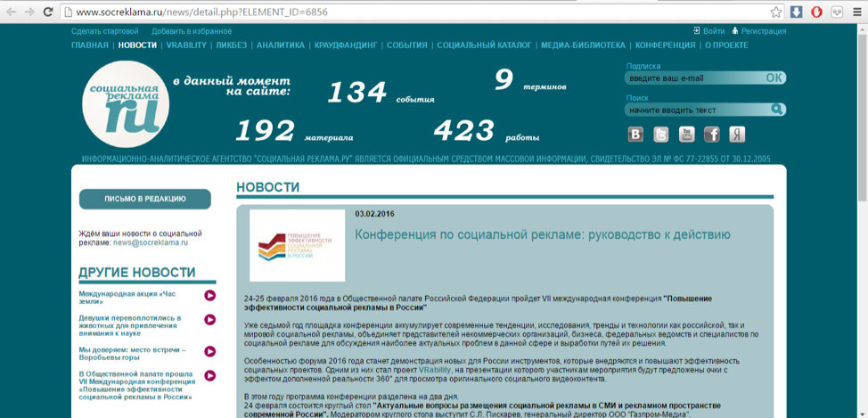Image resolution: width=868 pixels, height=418 pixels.
Task: Open the blue download extension icon
Action: tap(796, 12)
